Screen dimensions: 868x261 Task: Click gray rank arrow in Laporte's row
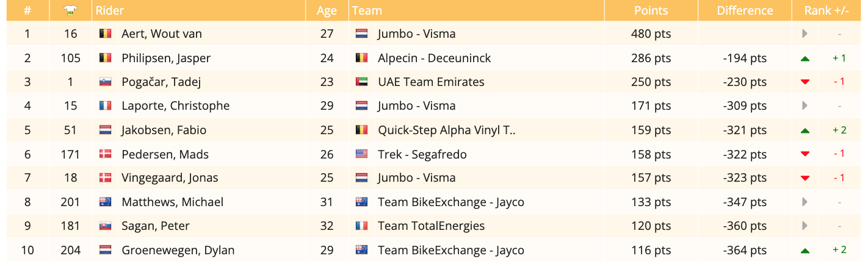click(805, 106)
